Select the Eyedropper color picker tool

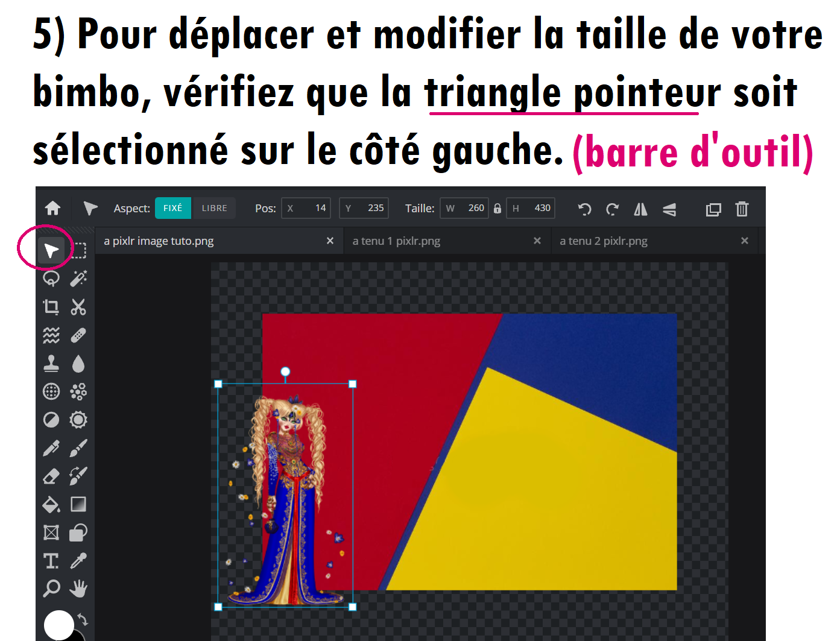coord(78,561)
